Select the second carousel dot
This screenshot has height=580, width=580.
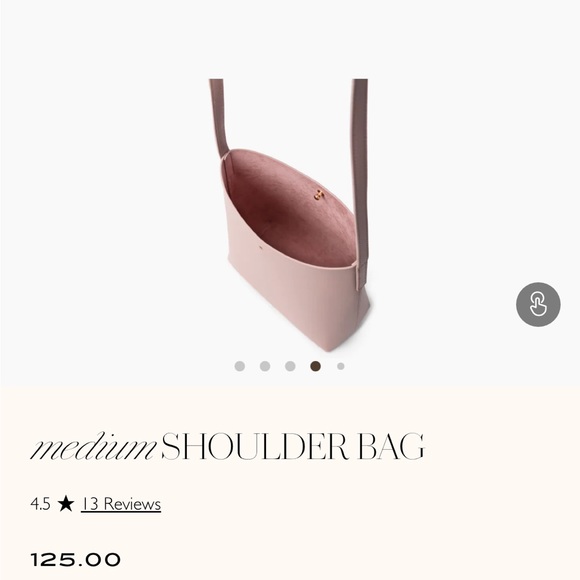265,366
